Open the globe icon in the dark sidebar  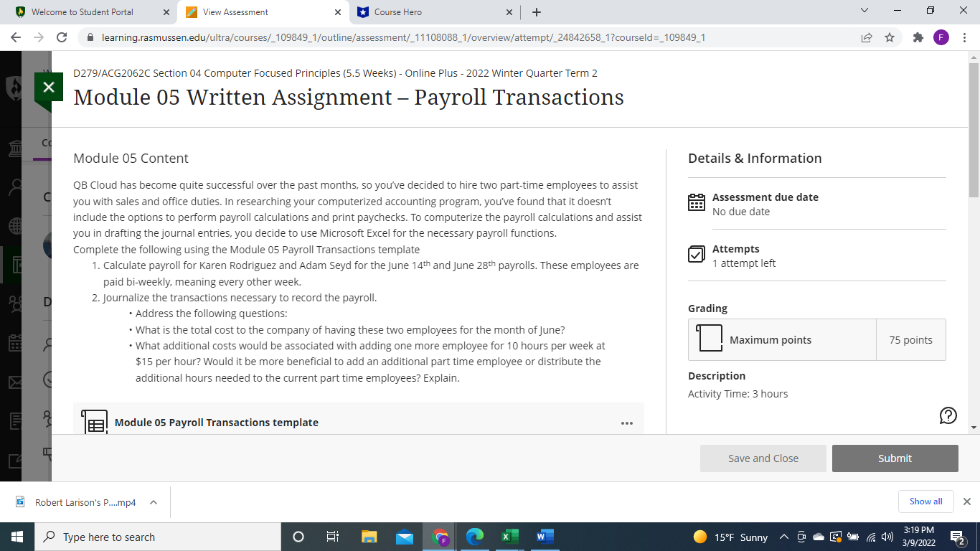(x=16, y=226)
